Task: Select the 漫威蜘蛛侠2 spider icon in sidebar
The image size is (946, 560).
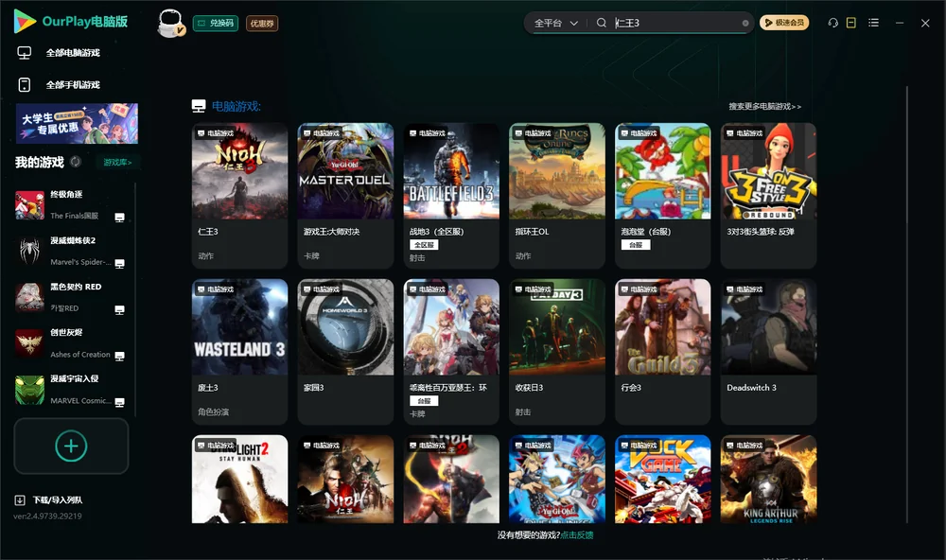Action: (x=29, y=251)
